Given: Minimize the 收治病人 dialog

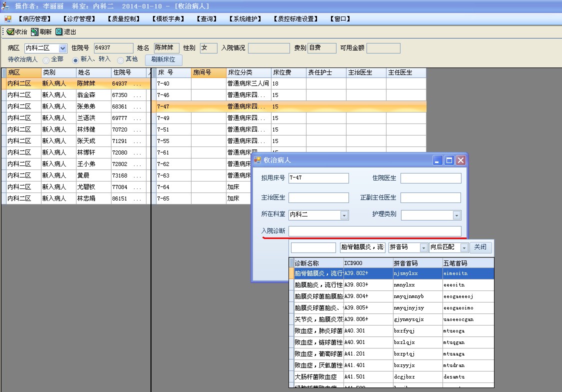Looking at the screenshot, I should point(437,160).
